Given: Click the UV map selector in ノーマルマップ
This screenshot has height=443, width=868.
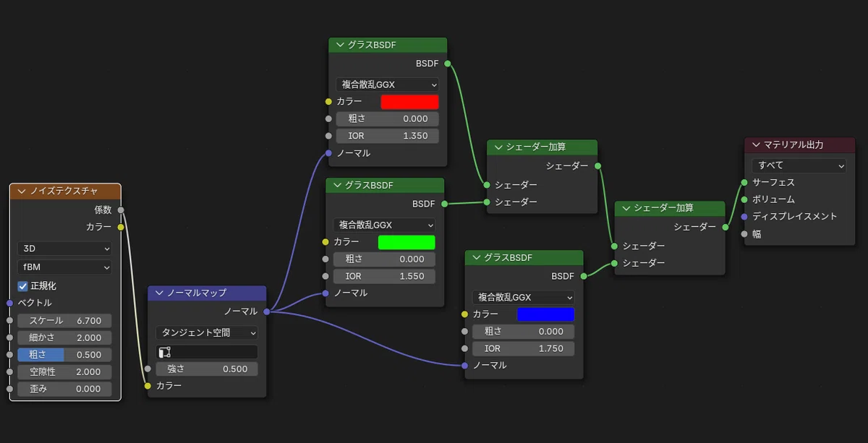Looking at the screenshot, I should [x=207, y=352].
